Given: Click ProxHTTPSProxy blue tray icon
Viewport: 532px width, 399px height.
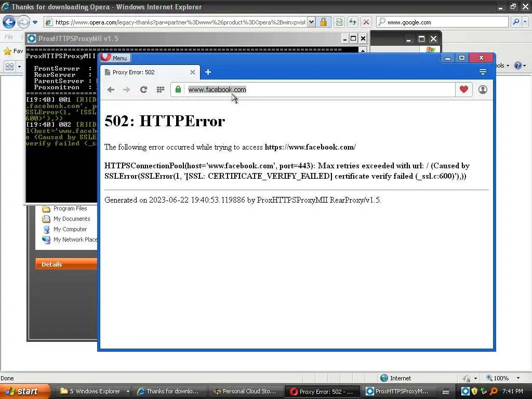Looking at the screenshot, I should point(465,391).
